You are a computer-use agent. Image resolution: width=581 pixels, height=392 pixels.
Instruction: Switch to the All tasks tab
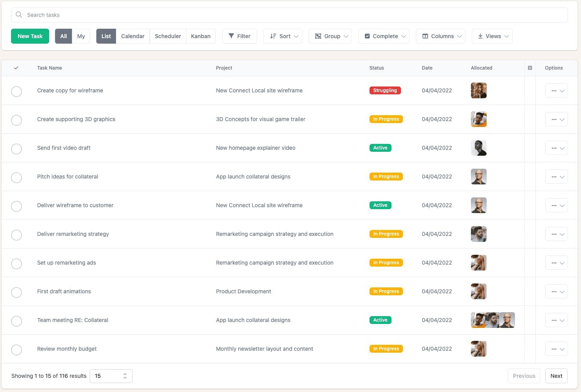(x=63, y=36)
